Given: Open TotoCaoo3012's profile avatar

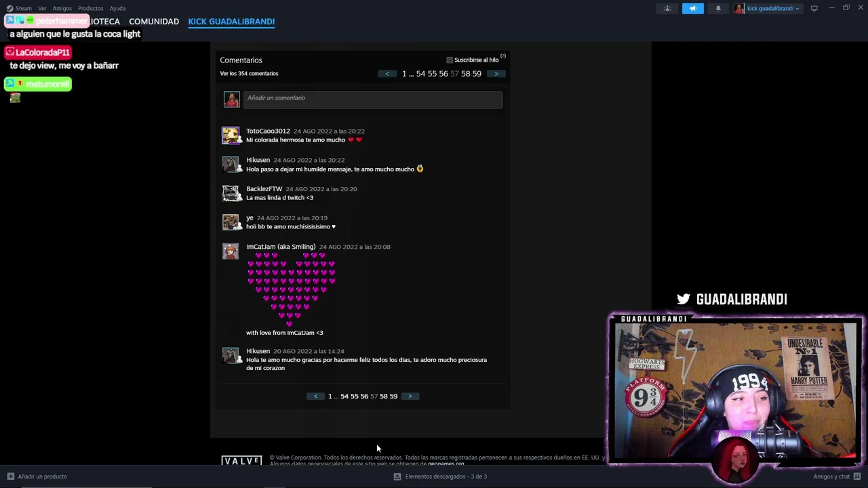Looking at the screenshot, I should pyautogui.click(x=231, y=136).
